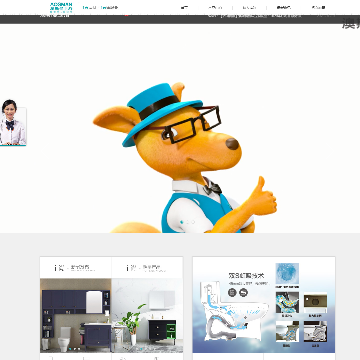Open the customer service representative widget
The width and height of the screenshot is (360, 360).
click(13, 122)
